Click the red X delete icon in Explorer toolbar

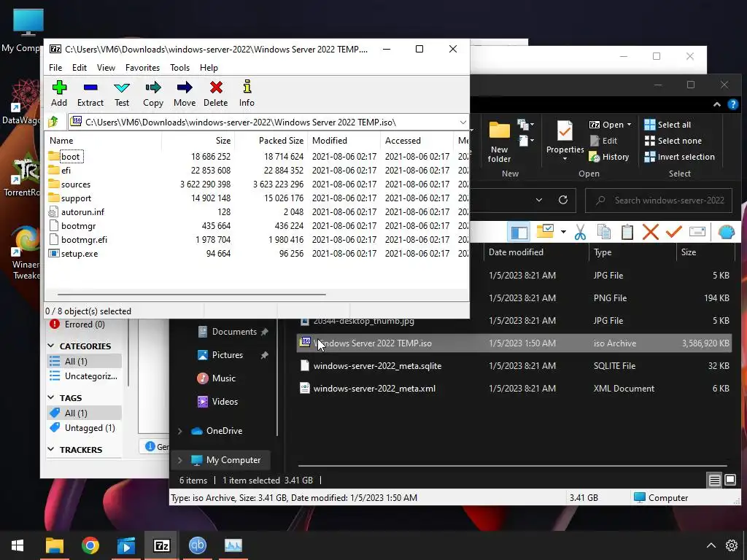(x=650, y=232)
